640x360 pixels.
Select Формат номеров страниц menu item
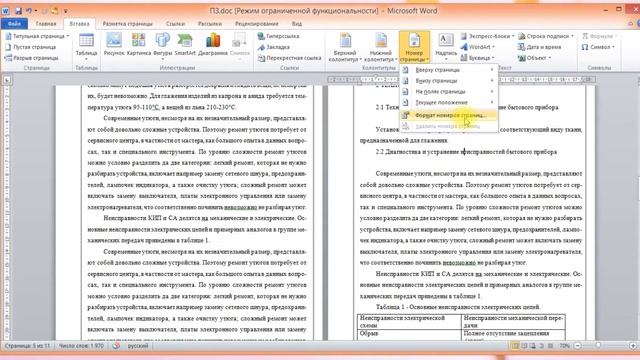(449, 116)
